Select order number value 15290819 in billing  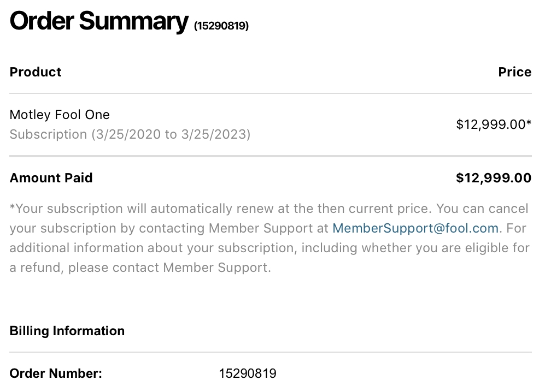[x=248, y=373]
